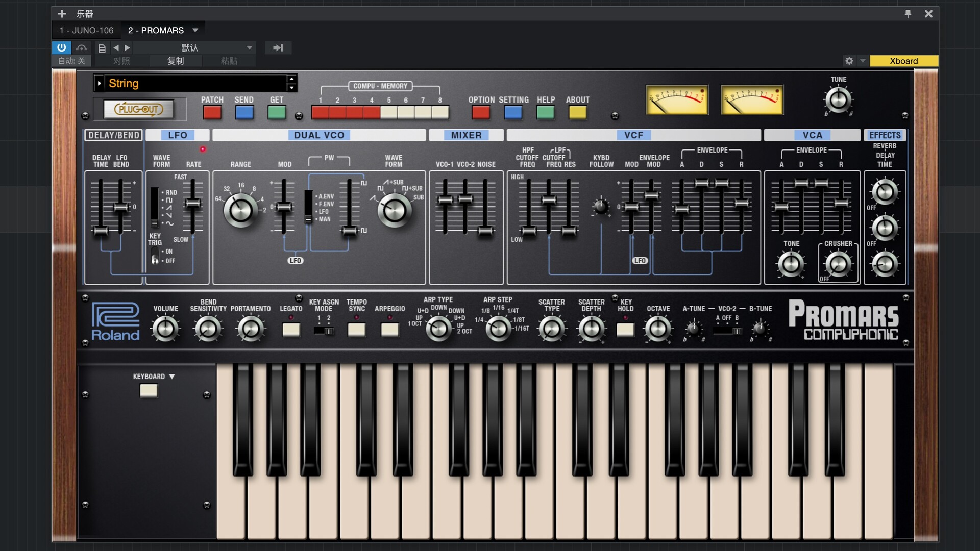Click the sidechain routing arrow icon

(278, 48)
